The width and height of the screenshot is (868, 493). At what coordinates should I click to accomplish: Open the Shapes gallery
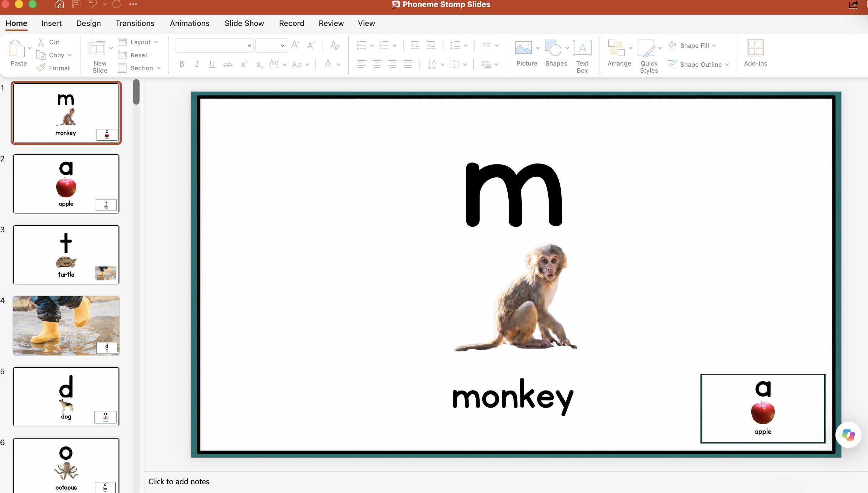553,48
